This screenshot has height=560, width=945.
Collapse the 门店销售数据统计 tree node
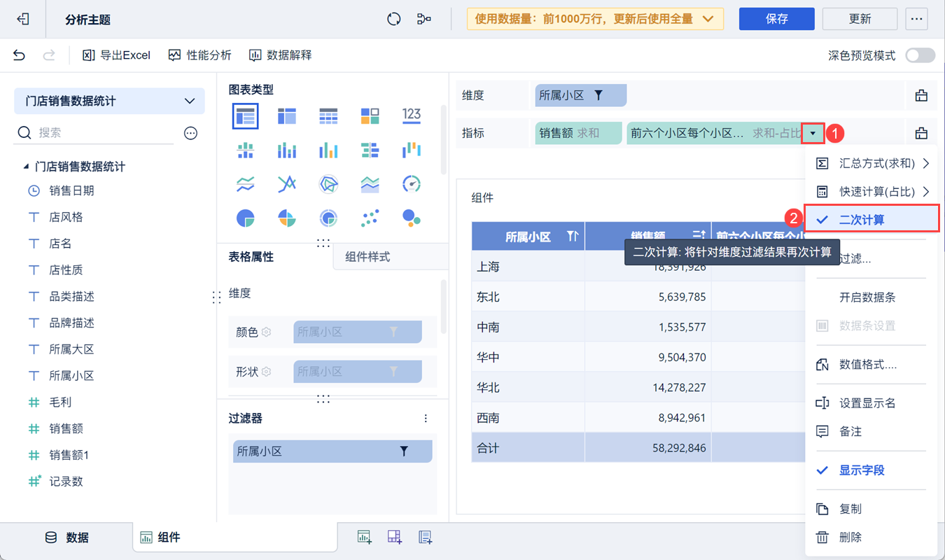tap(26, 167)
